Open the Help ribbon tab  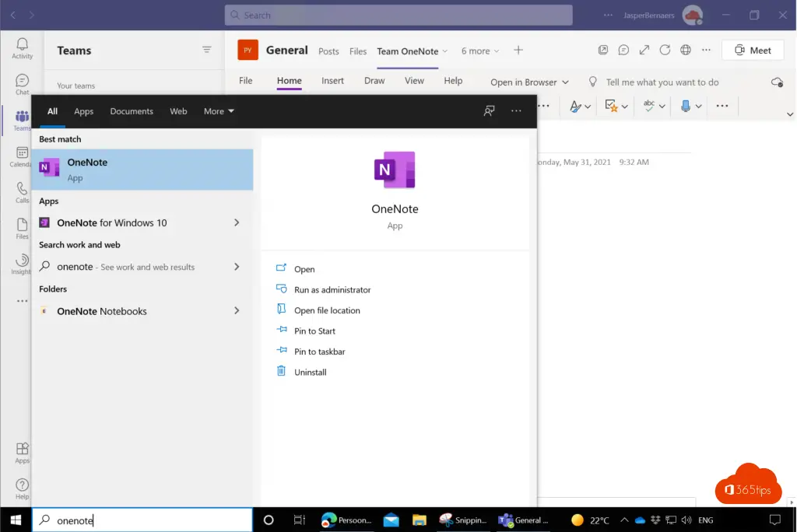pos(453,80)
